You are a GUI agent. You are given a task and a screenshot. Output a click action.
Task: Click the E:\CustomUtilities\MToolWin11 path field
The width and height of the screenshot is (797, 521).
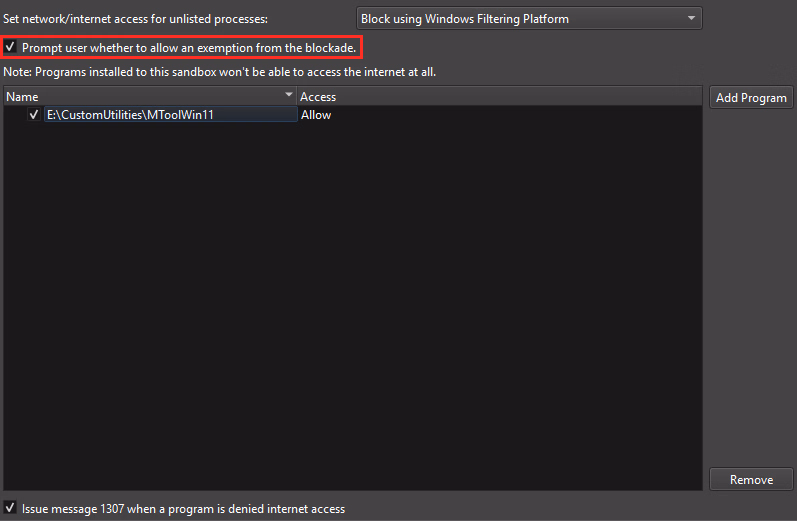(170, 115)
